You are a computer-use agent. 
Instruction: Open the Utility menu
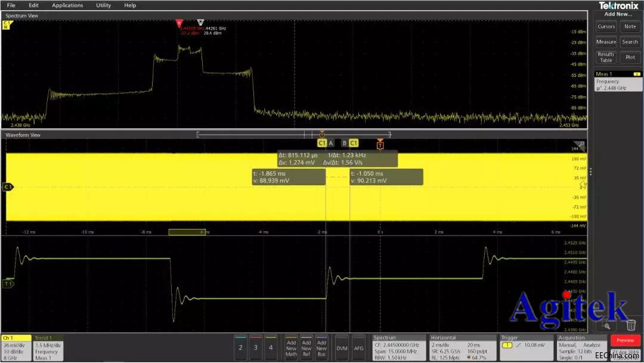[104, 5]
